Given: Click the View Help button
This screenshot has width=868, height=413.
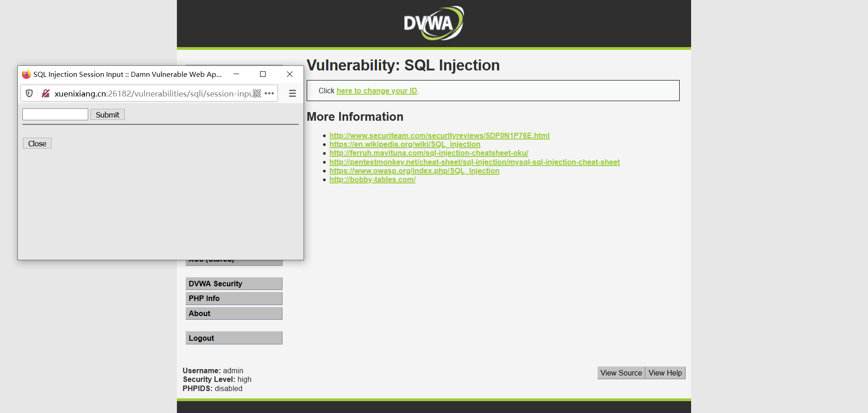Looking at the screenshot, I should pos(665,373).
